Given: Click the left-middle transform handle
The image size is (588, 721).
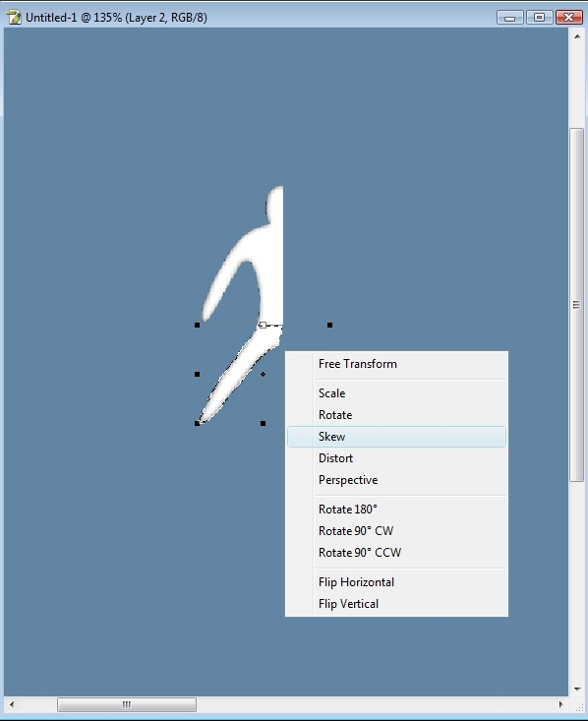Looking at the screenshot, I should [x=198, y=375].
